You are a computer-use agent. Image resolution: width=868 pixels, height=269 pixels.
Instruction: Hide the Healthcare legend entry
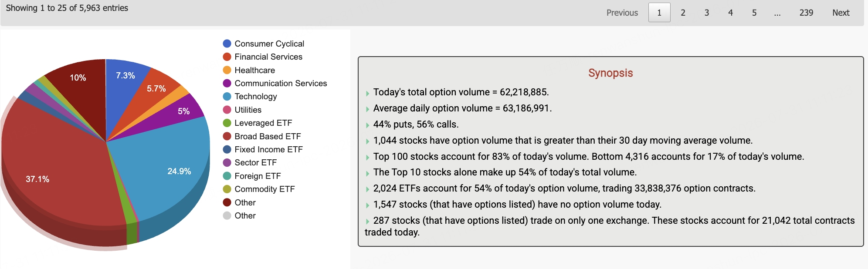254,70
